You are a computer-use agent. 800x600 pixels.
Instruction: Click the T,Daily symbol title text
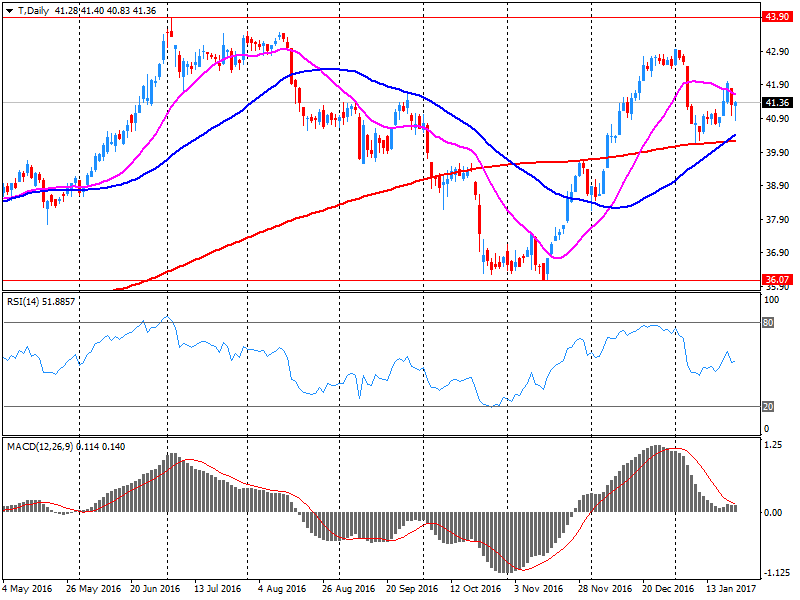point(33,11)
